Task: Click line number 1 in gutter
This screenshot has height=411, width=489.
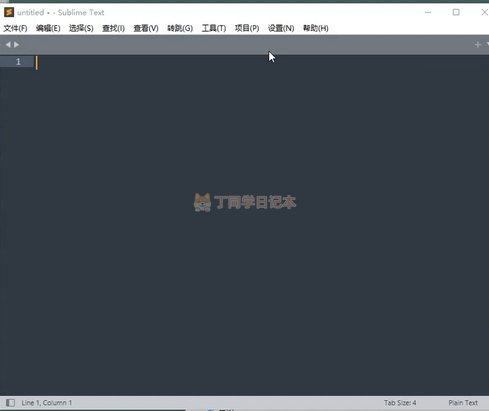Action: point(18,62)
